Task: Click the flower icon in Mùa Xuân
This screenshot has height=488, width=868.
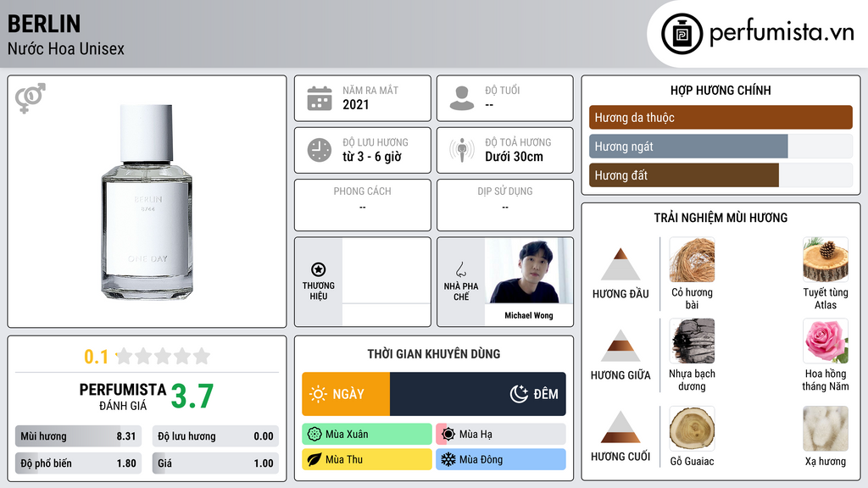Action: click(314, 435)
